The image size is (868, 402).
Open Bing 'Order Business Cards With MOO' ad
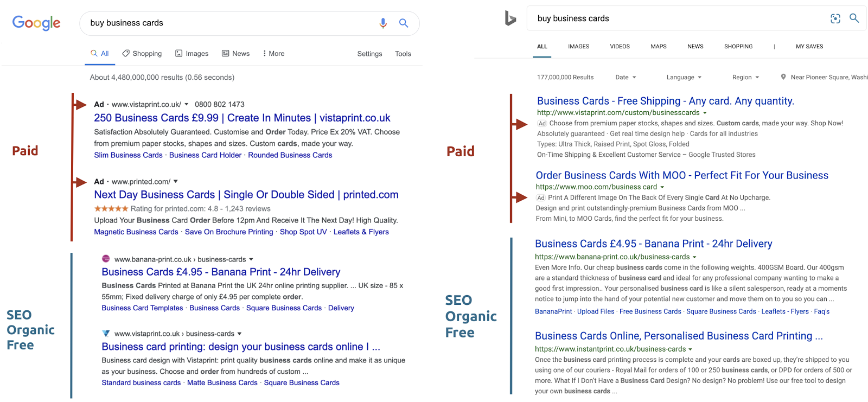click(x=682, y=175)
